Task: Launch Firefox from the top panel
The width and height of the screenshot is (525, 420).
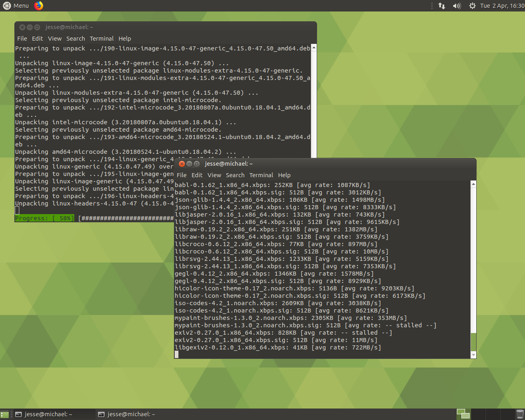Action: coord(39,6)
